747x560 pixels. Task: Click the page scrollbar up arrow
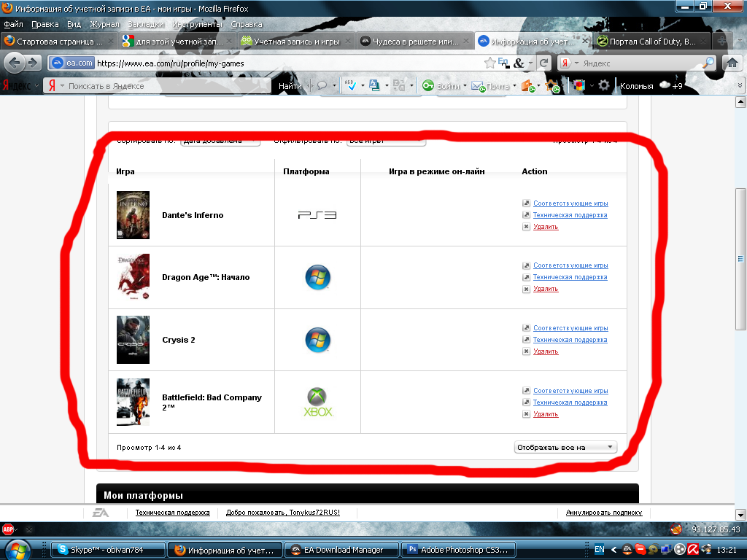click(740, 102)
